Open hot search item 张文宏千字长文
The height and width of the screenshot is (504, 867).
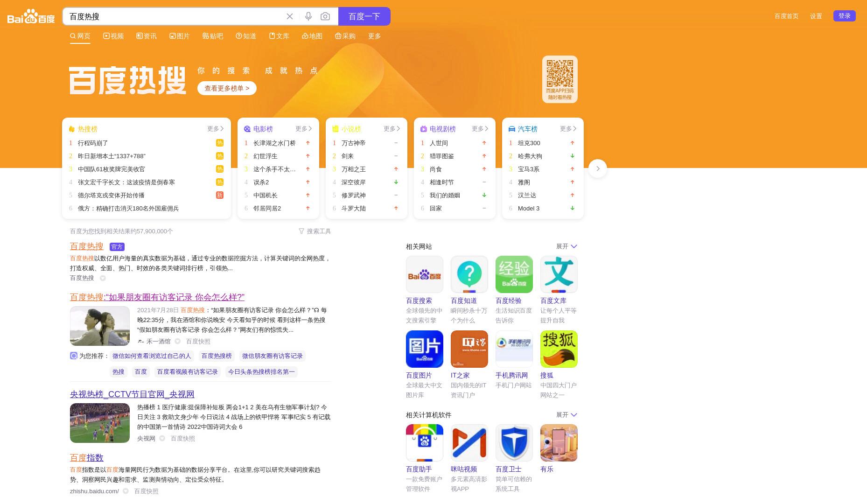(x=126, y=182)
